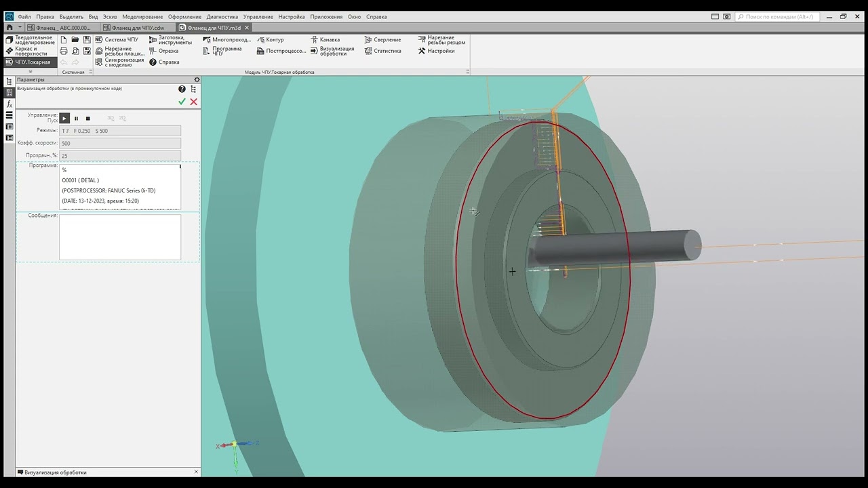Open the Окно menu
Screen dimensions: 868x488
tap(354, 16)
